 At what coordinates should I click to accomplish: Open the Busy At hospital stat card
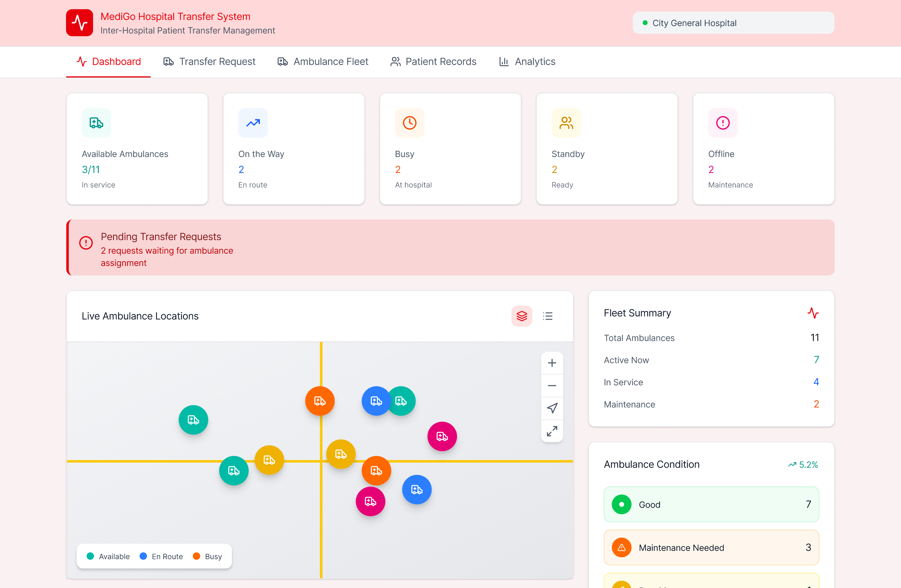450,149
